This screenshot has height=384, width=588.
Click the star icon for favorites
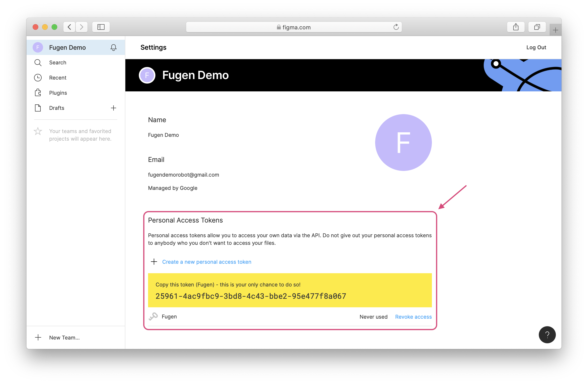click(x=38, y=131)
